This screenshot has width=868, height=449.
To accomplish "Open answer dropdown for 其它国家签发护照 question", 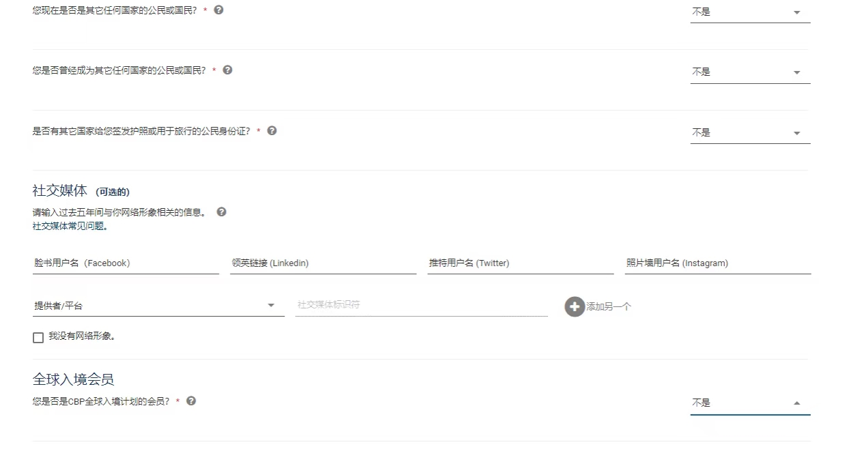I will tap(796, 133).
